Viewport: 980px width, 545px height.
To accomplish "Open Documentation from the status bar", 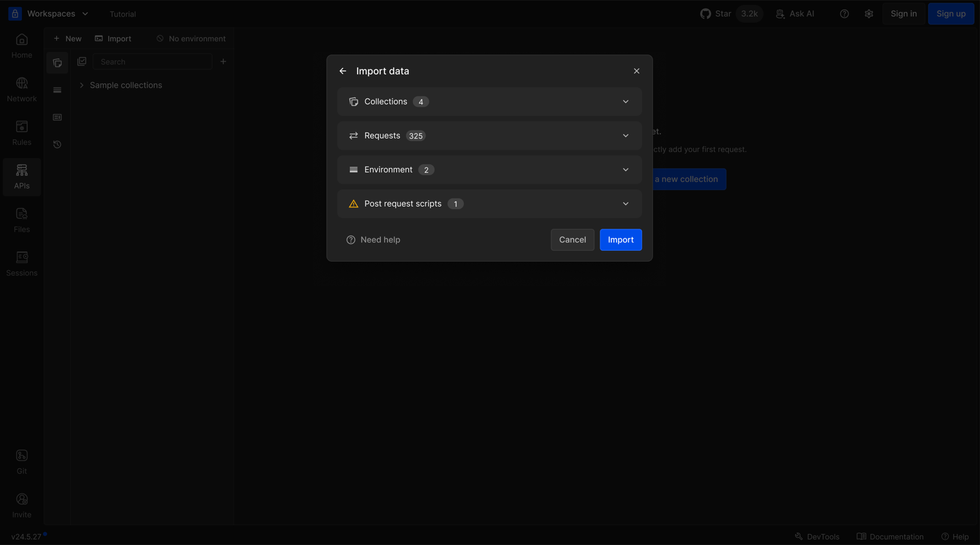I will click(x=890, y=536).
